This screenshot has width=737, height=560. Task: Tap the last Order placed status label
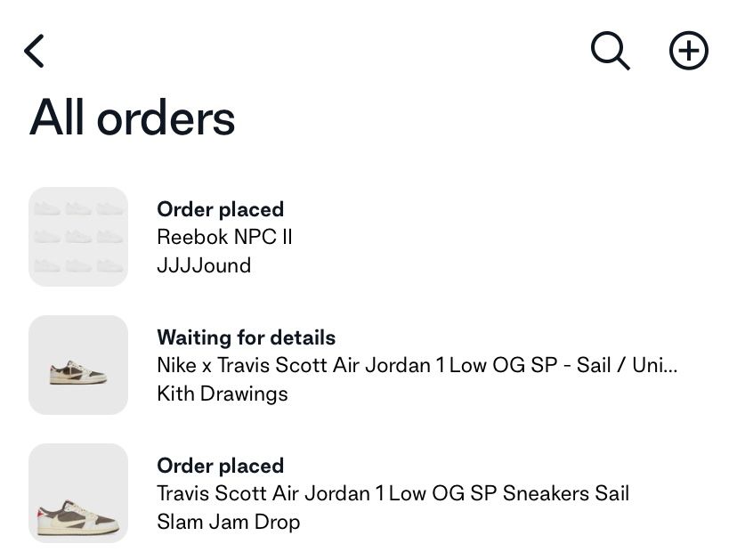coord(221,466)
